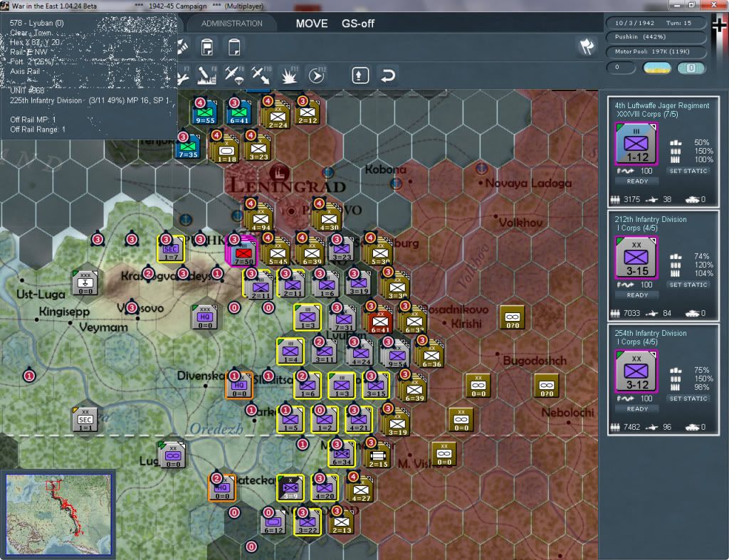729x560 pixels.
Task: Toggle GS-off ground support setting
Action: click(358, 23)
